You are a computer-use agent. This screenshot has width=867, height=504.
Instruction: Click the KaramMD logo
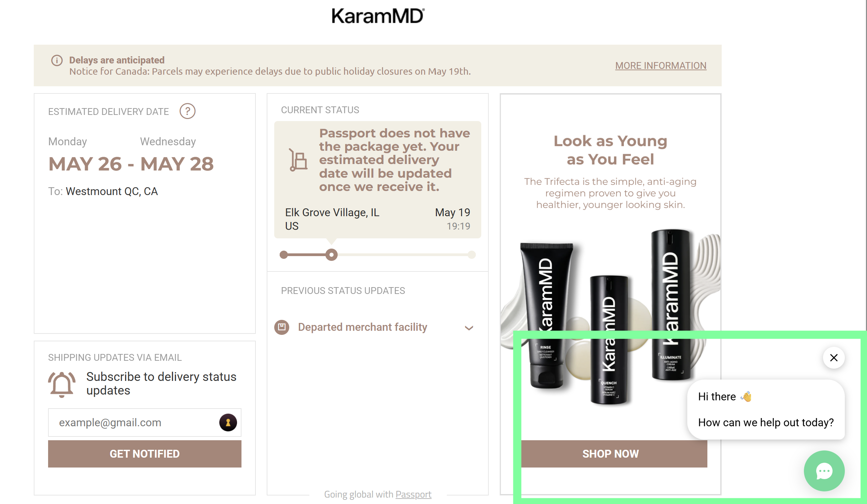(378, 16)
